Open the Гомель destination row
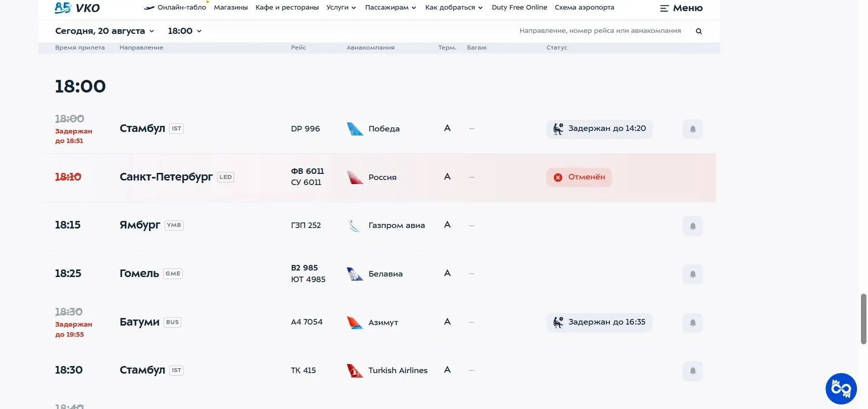The height and width of the screenshot is (409, 868). pyautogui.click(x=379, y=274)
